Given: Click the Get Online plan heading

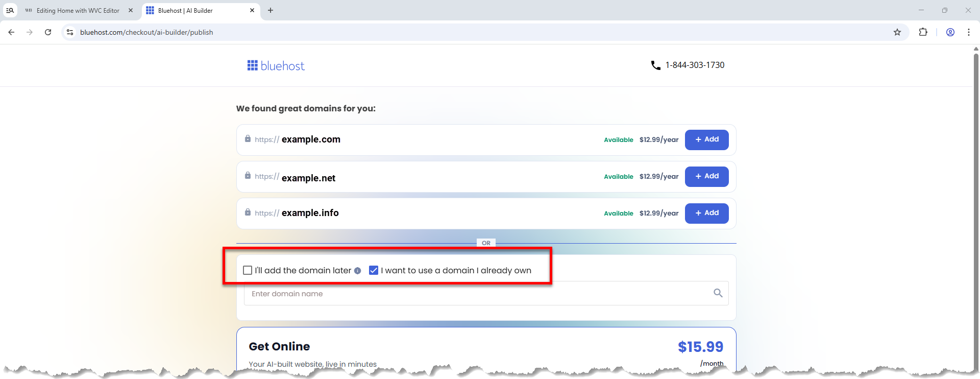Looking at the screenshot, I should click(x=279, y=346).
